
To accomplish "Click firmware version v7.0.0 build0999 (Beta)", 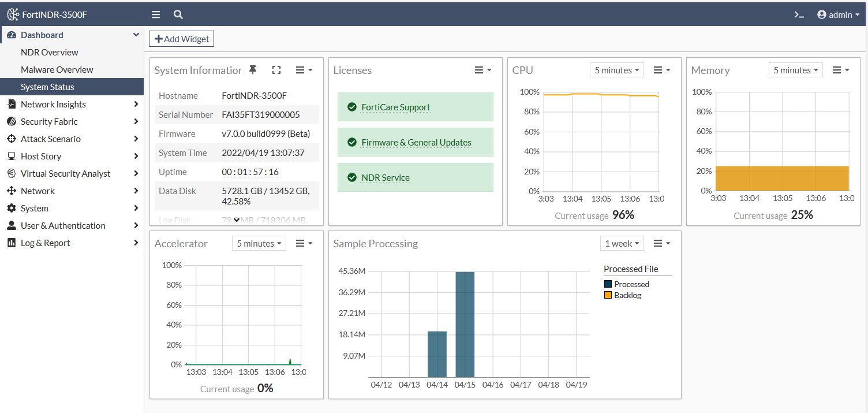I will tap(266, 134).
